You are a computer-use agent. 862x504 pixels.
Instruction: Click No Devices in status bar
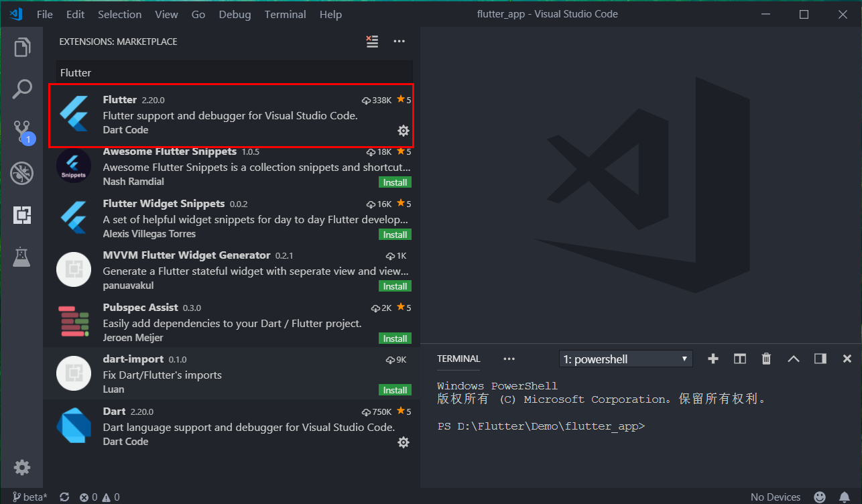pyautogui.click(x=776, y=497)
